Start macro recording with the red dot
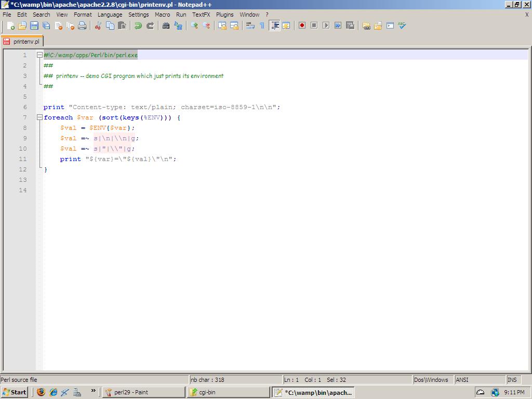The width and height of the screenshot is (532, 399). (x=302, y=25)
